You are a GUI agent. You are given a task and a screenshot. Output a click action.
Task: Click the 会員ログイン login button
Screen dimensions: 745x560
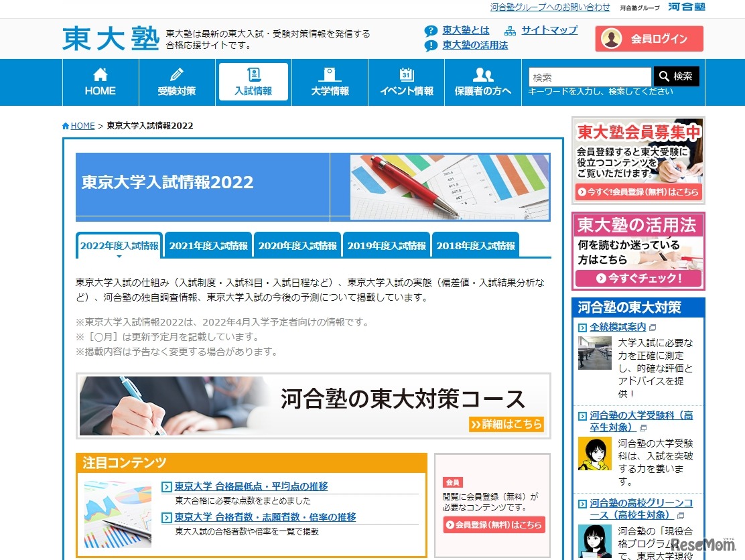(x=649, y=38)
